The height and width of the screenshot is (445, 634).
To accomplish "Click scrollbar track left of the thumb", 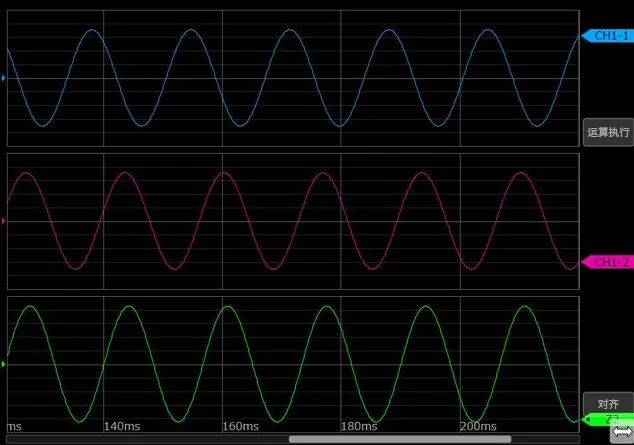I will (x=150, y=439).
